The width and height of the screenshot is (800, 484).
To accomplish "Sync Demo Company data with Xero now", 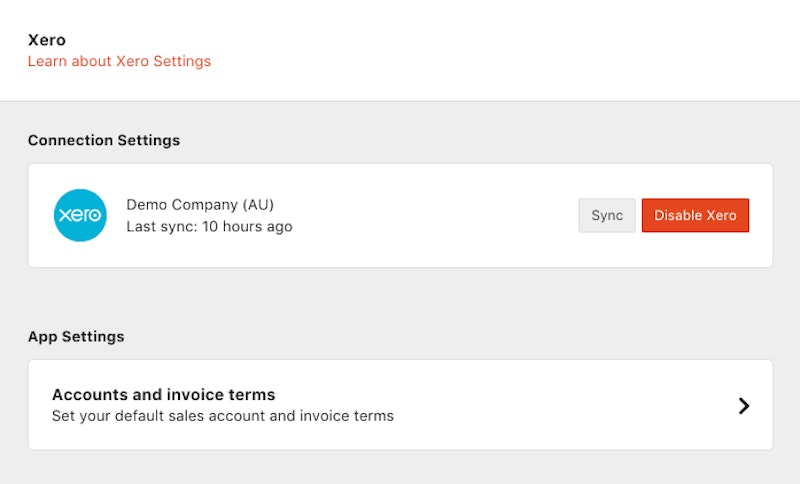I will [x=607, y=215].
